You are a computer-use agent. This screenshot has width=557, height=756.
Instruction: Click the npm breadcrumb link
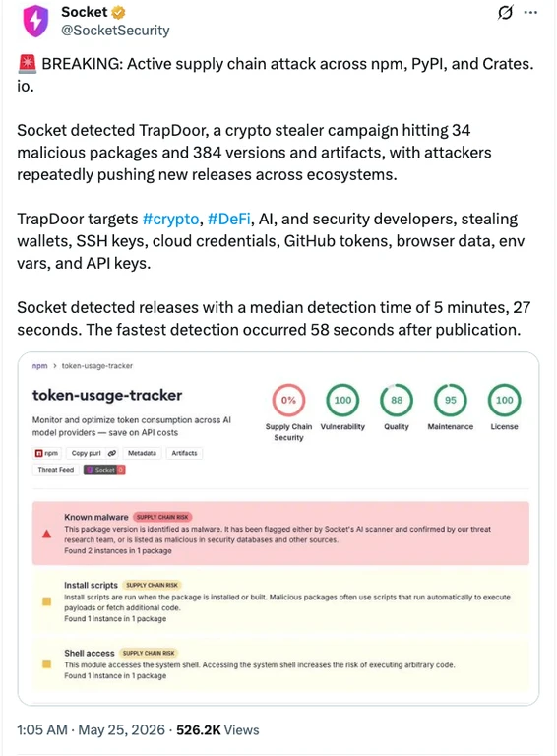click(39, 366)
